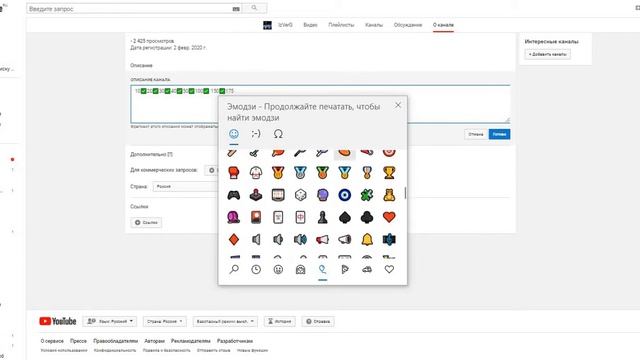
Task: Insert the white game die emoji
Action: [x=300, y=195]
